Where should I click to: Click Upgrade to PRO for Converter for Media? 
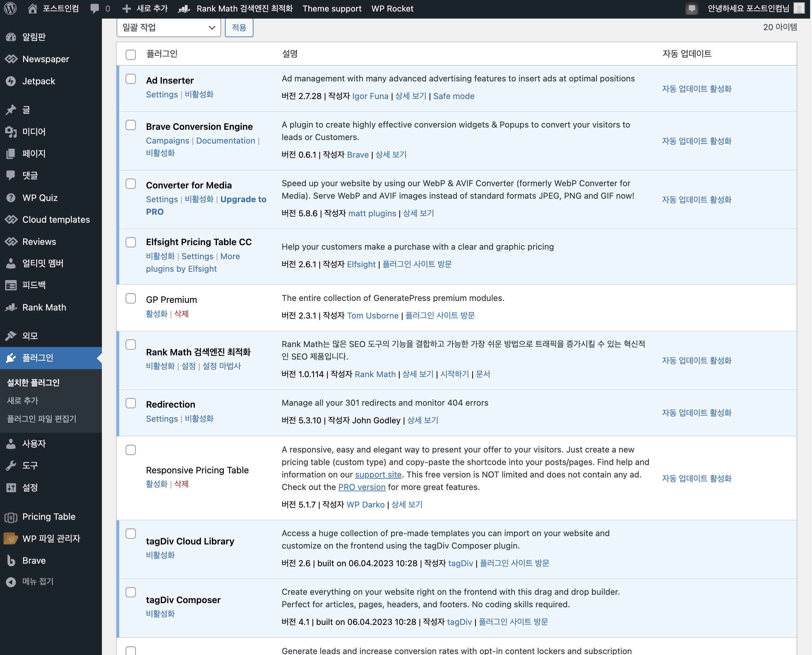[x=206, y=206]
